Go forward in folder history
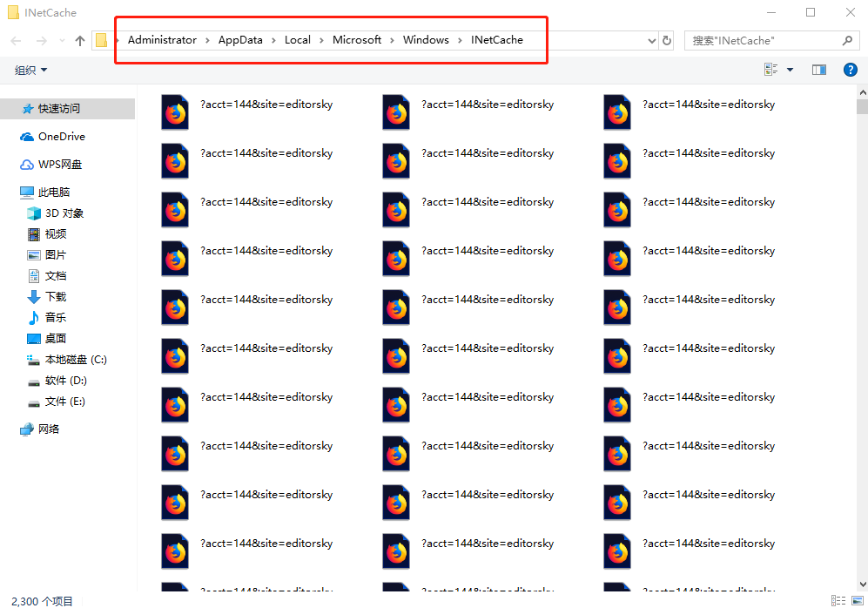This screenshot has width=868, height=608. coord(42,40)
